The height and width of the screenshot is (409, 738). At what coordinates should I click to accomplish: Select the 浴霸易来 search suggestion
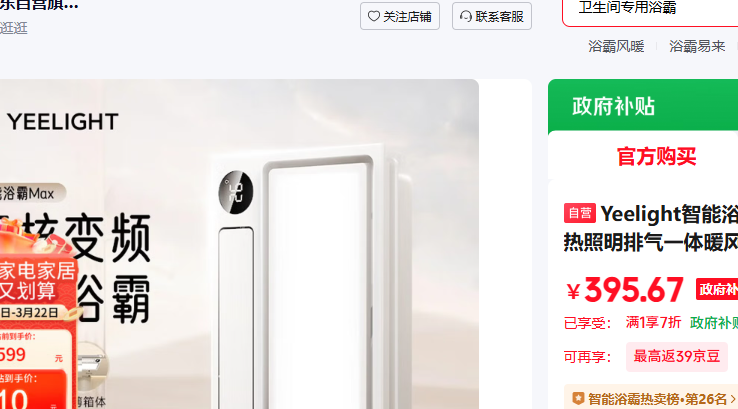pyautogui.click(x=697, y=46)
